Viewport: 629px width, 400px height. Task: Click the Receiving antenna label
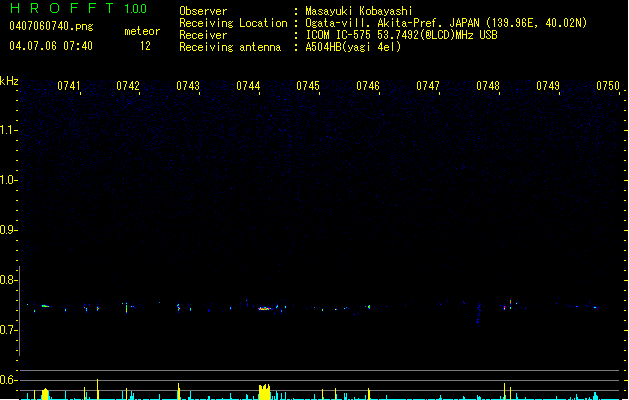230,47
